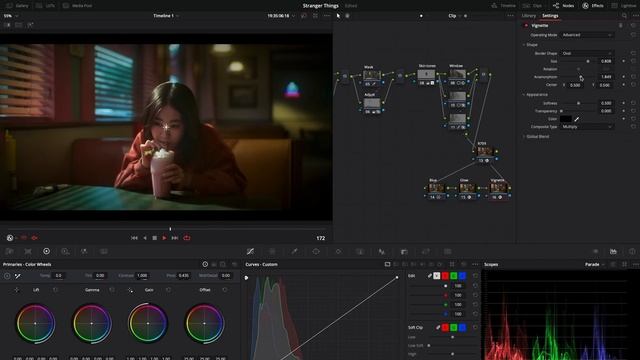The image size is (640, 360).
Task: Toggle the scopes palette button
Action: [x=613, y=251]
